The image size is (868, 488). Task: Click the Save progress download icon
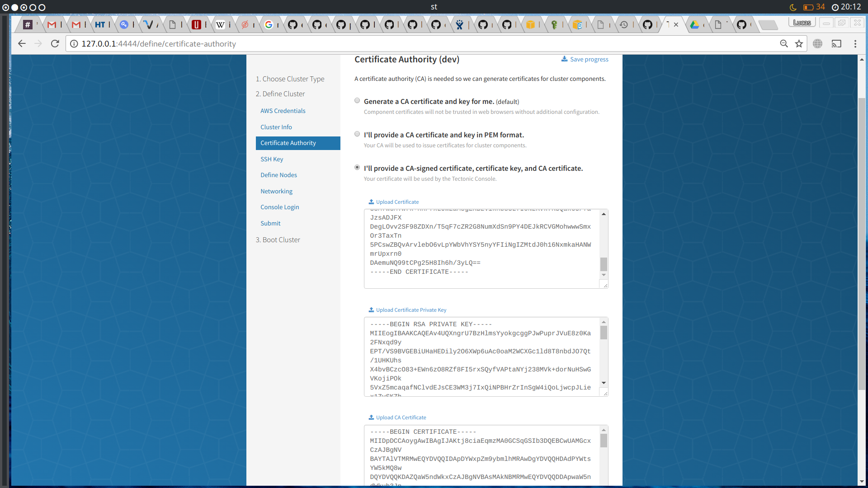click(564, 59)
